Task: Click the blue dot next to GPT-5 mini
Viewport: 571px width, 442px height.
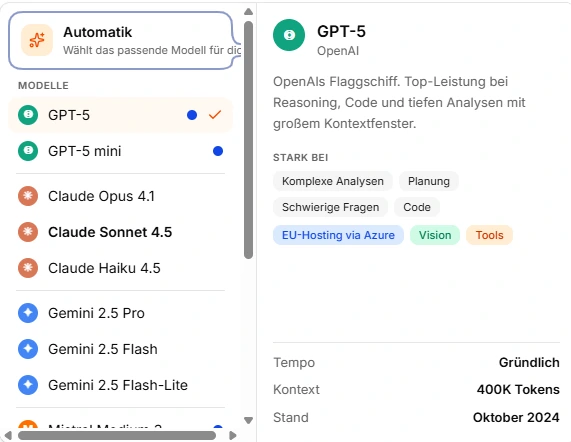Action: (218, 151)
